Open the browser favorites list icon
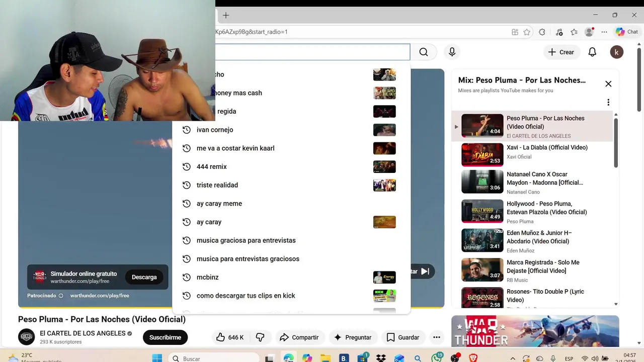 [574, 32]
